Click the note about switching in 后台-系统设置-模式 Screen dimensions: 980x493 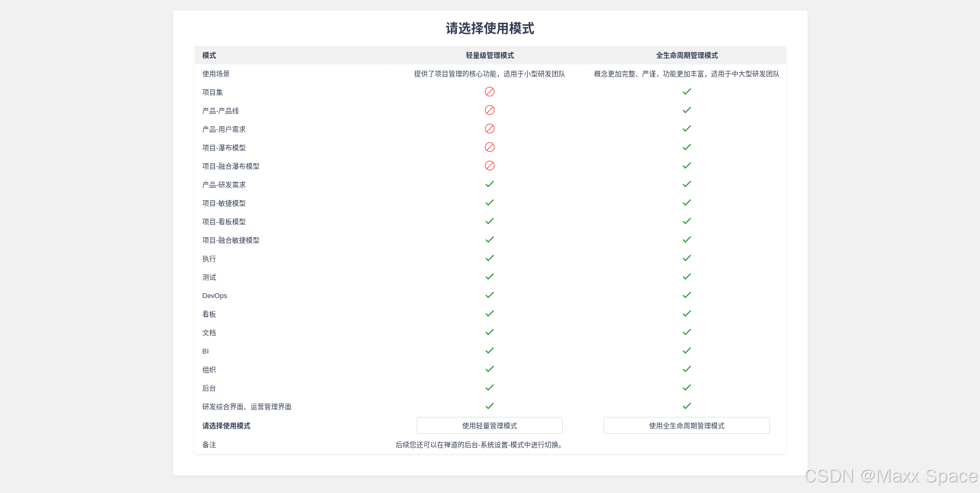click(480, 445)
